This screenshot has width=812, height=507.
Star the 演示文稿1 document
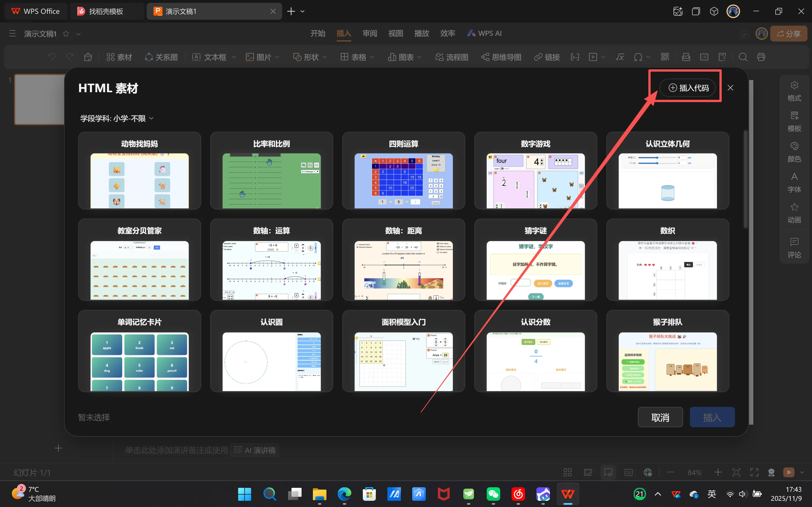tap(66, 34)
